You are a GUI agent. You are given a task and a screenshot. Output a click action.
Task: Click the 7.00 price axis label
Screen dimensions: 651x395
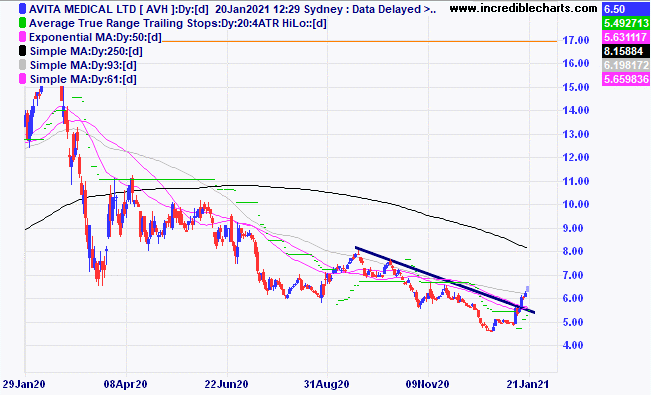click(573, 275)
